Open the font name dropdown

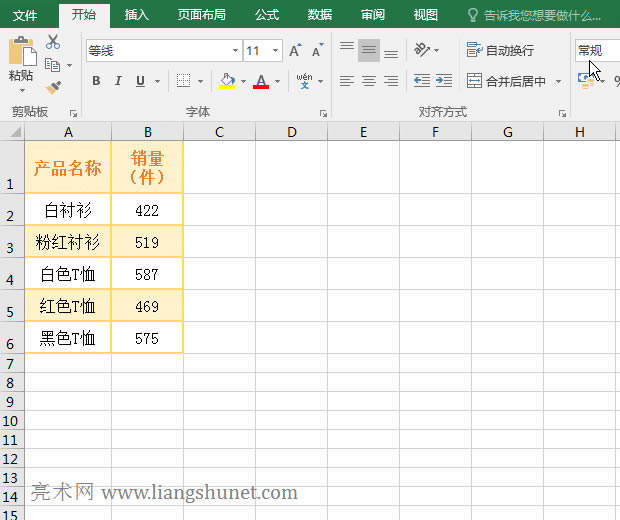click(235, 51)
